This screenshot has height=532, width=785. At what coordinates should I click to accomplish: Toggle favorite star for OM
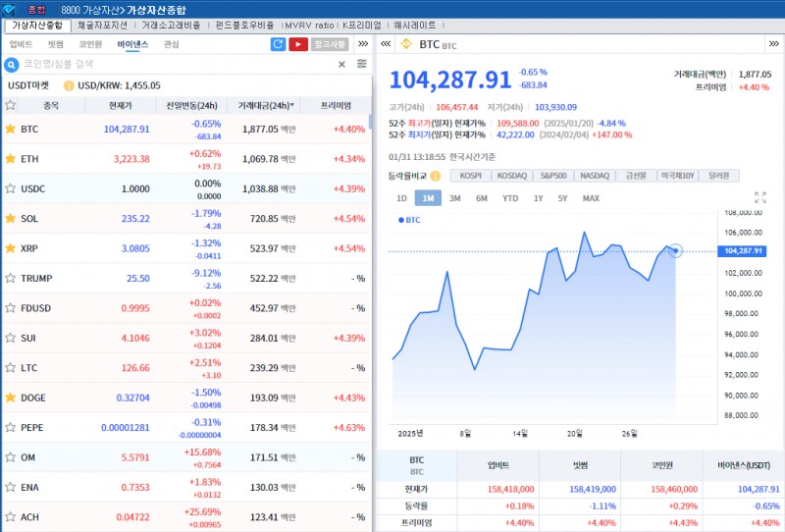coord(10,456)
